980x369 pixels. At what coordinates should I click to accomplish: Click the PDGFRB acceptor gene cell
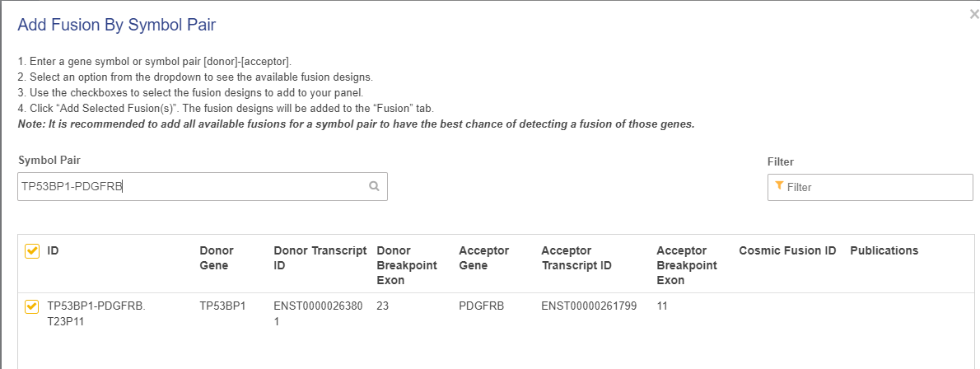point(481,306)
